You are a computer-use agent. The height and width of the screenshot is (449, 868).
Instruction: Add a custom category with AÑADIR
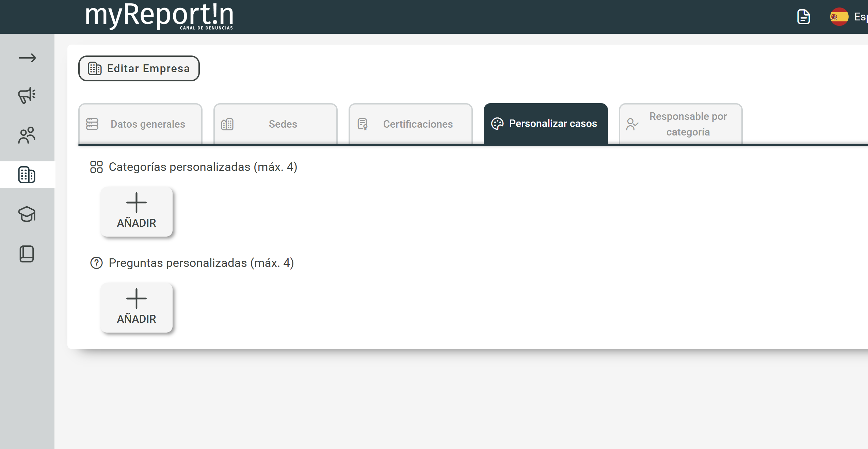(x=136, y=211)
